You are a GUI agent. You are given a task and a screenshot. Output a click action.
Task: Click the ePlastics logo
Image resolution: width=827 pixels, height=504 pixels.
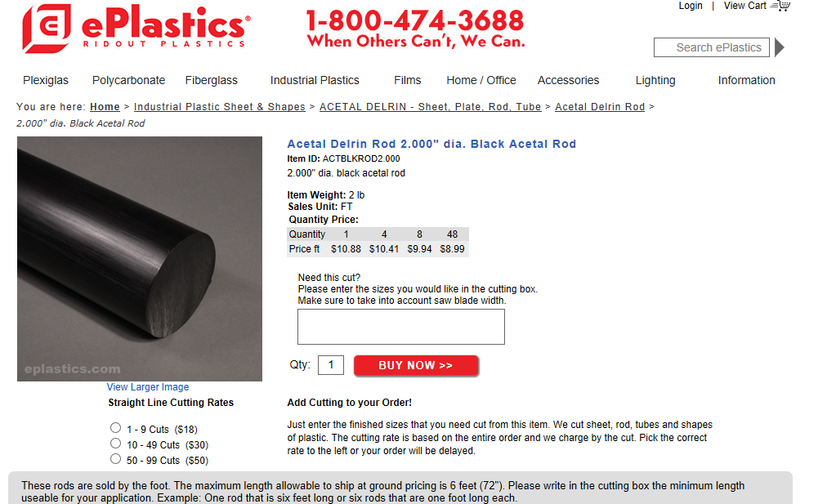[136, 29]
